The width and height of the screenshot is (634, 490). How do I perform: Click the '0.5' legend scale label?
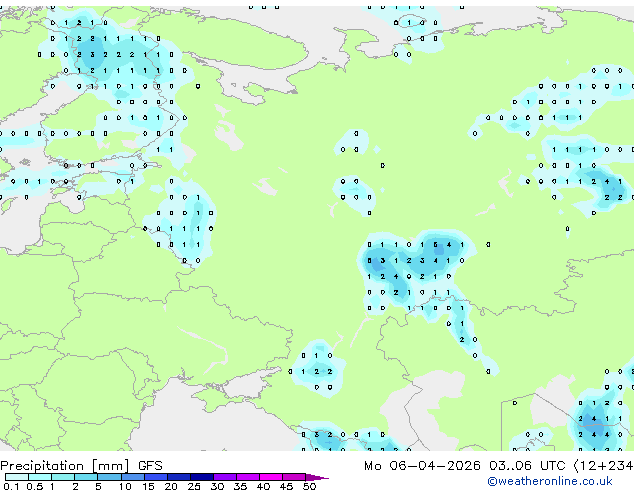tap(35, 486)
